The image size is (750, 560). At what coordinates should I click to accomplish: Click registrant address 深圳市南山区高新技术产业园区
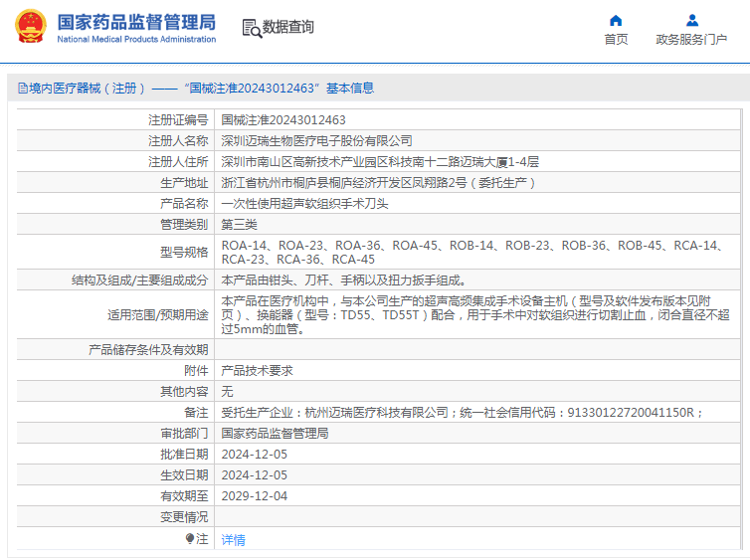click(380, 162)
